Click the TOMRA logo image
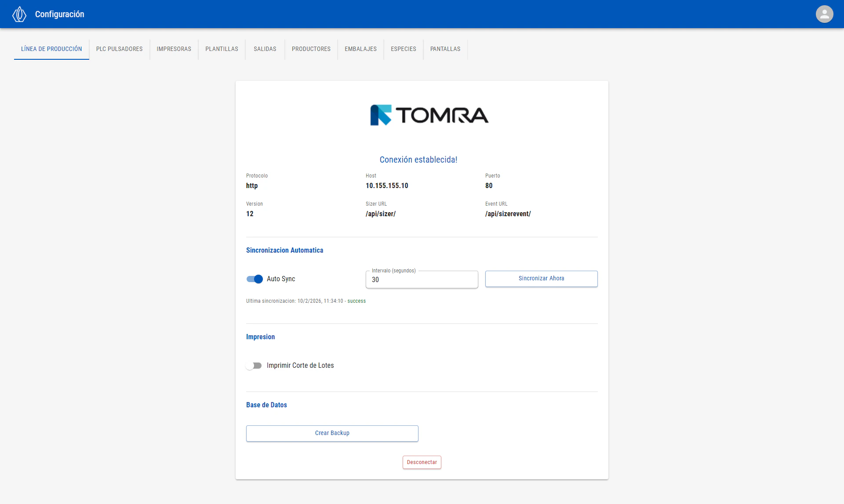 (x=429, y=115)
